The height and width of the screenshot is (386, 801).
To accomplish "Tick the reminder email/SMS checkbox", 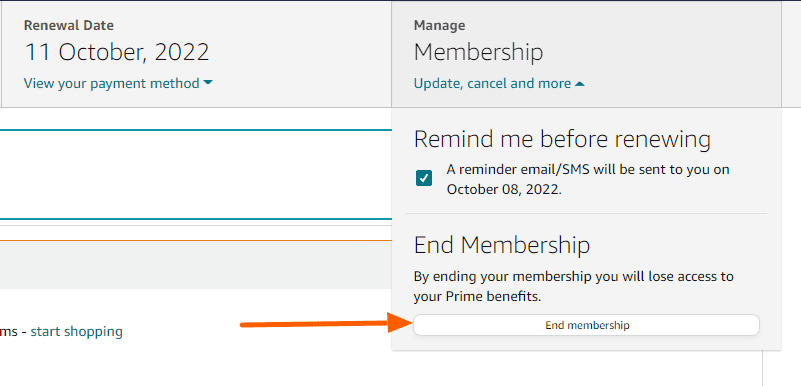I will (x=424, y=178).
